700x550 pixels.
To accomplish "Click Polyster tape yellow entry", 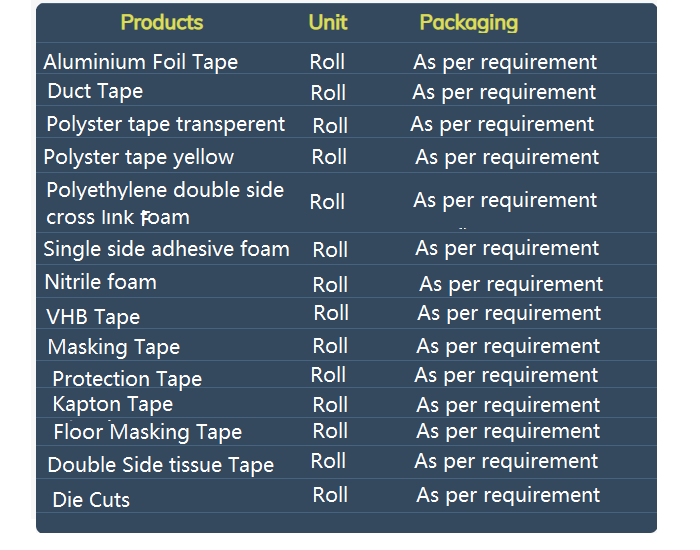I will coord(138,158).
